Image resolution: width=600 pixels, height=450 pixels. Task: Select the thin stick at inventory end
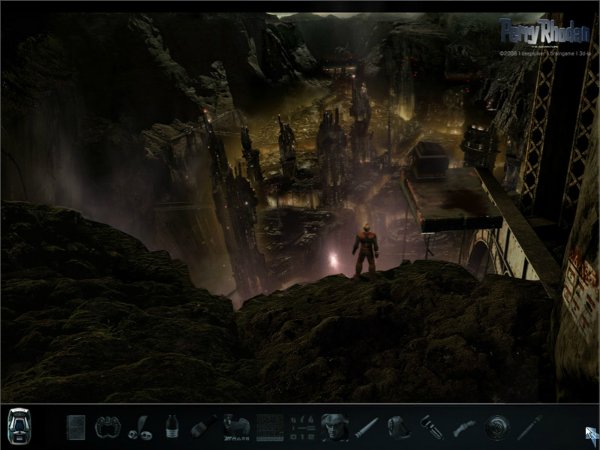[529, 427]
